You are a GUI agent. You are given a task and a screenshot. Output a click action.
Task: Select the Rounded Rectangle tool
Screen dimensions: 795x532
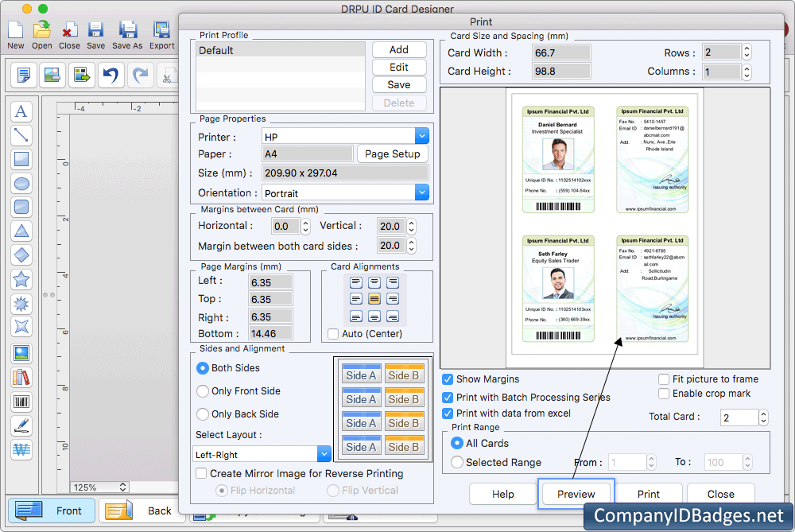pos(21,207)
